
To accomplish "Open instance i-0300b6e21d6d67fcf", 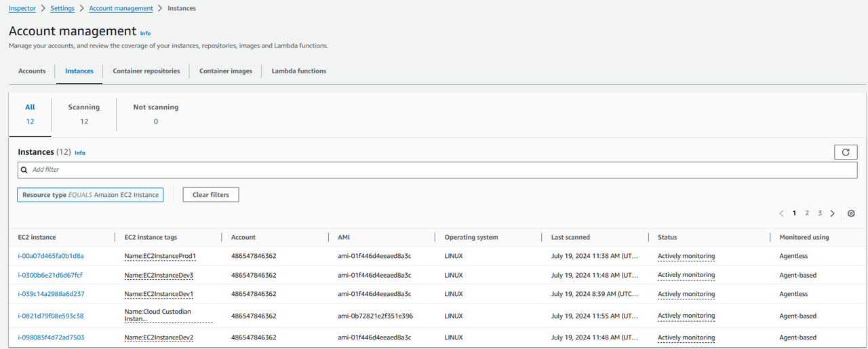I will tap(50, 275).
